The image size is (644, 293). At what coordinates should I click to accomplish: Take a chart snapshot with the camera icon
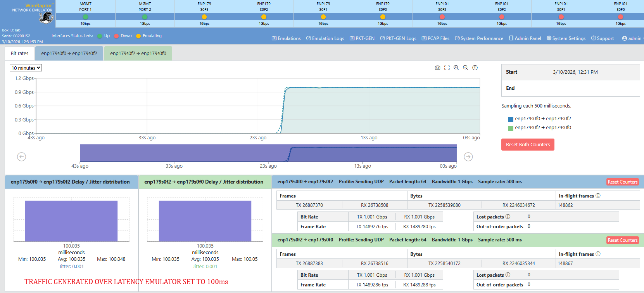(437, 68)
